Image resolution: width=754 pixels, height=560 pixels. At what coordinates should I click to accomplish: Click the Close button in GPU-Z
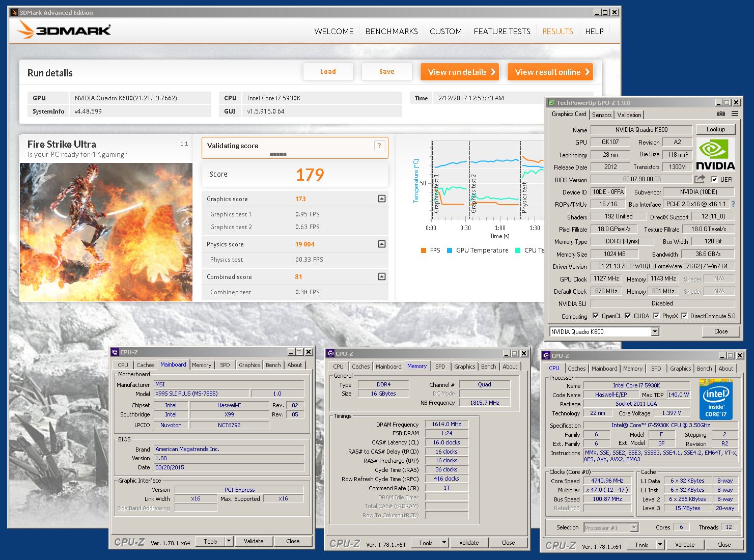(721, 331)
